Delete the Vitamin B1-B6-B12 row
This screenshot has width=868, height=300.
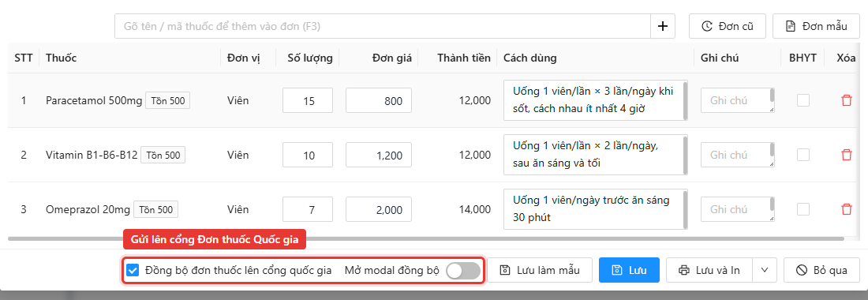846,155
